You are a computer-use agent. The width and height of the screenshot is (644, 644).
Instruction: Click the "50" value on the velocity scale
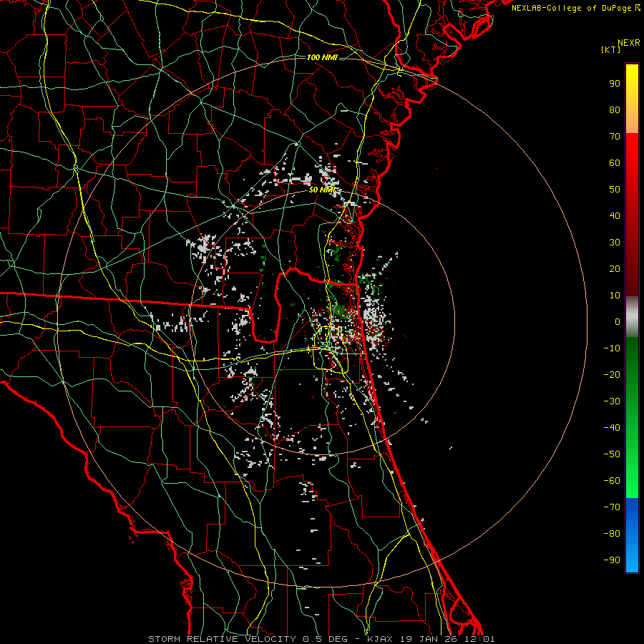pos(615,190)
